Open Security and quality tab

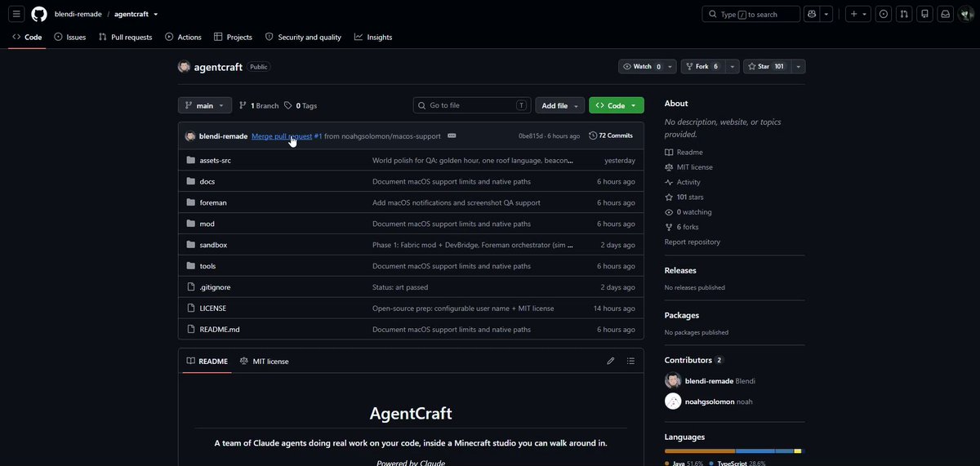pos(303,37)
